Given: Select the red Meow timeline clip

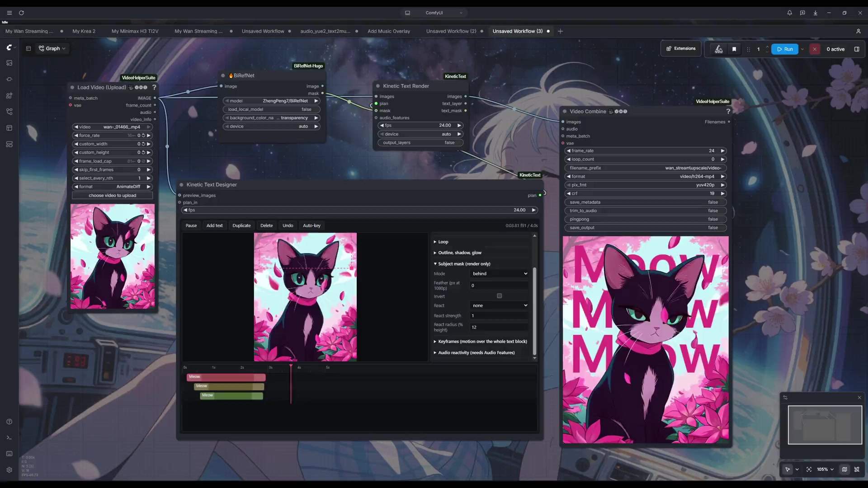Looking at the screenshot, I should point(226,377).
